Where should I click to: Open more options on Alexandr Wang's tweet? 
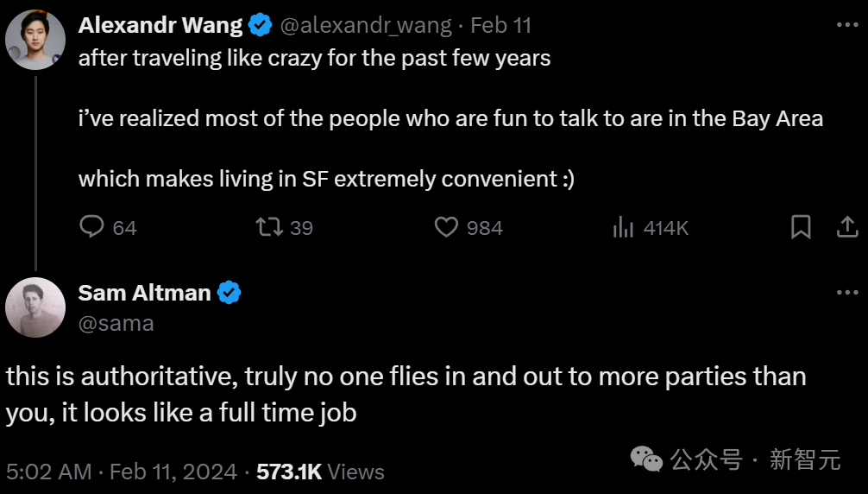(x=847, y=25)
